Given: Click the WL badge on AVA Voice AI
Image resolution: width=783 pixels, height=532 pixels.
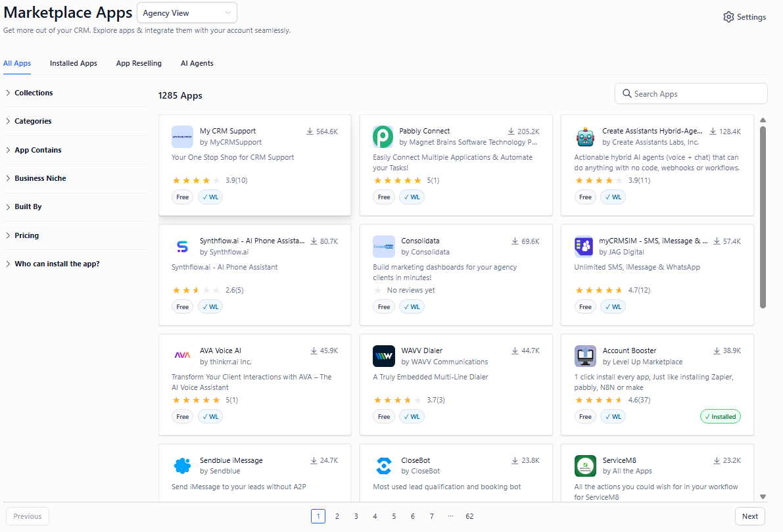Looking at the screenshot, I should pos(210,417).
